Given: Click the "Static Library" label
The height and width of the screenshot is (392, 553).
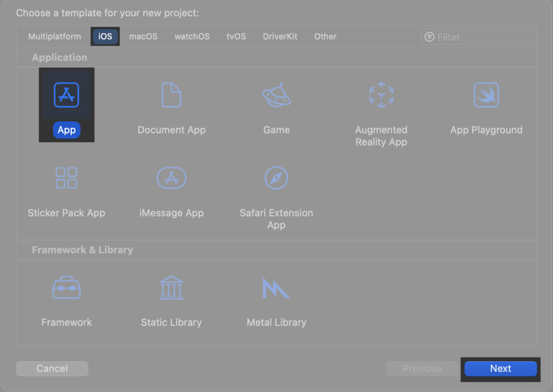Looking at the screenshot, I should coord(171,322).
